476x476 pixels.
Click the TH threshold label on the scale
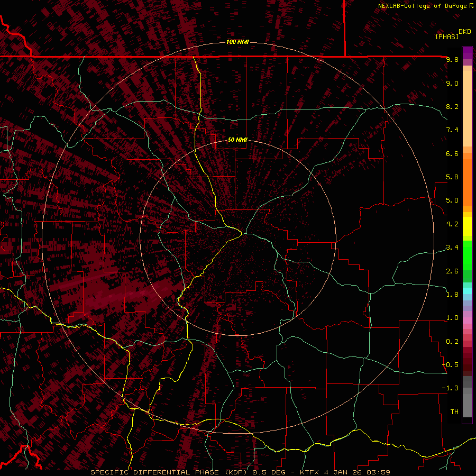point(454,412)
